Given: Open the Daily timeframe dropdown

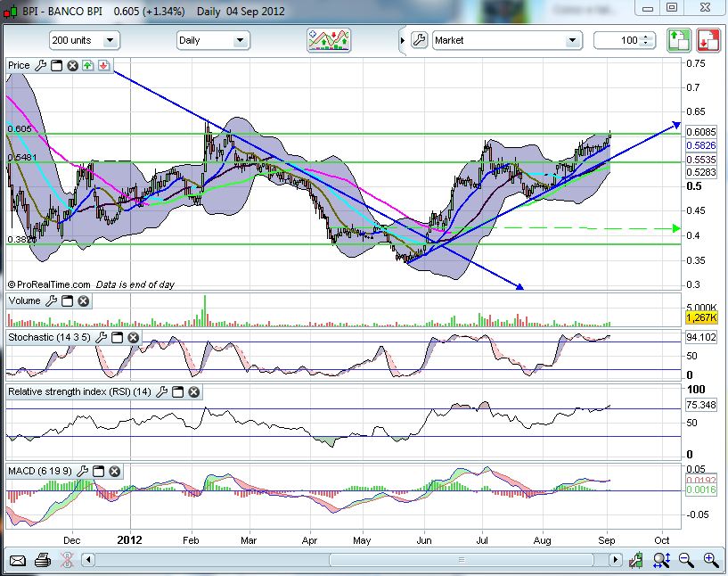Looking at the screenshot, I should click(213, 40).
